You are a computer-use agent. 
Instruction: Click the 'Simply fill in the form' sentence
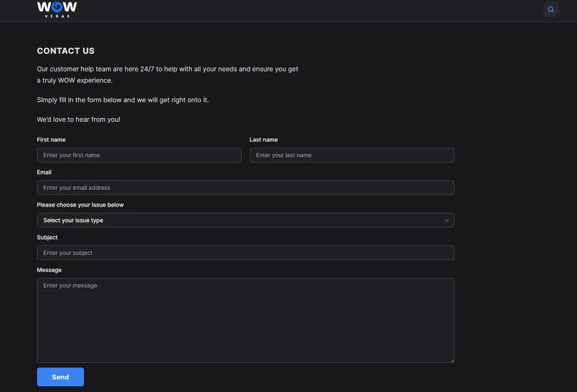click(x=123, y=100)
